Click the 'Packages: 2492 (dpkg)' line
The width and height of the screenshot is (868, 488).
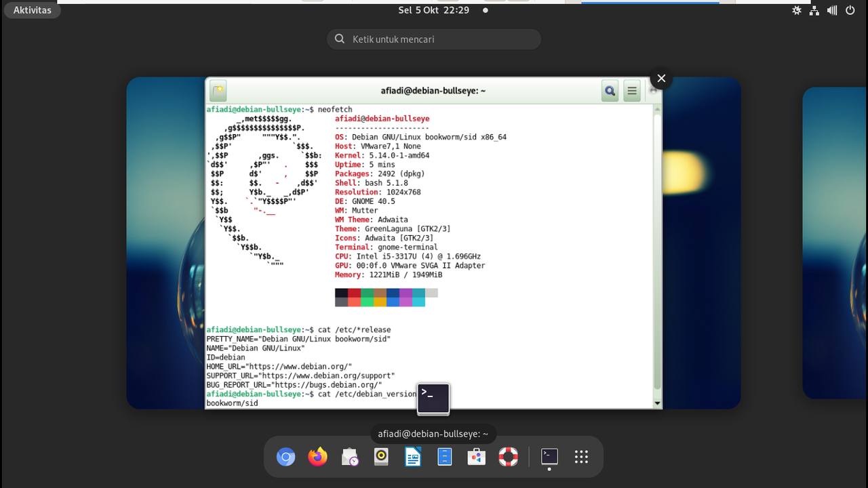[380, 174]
